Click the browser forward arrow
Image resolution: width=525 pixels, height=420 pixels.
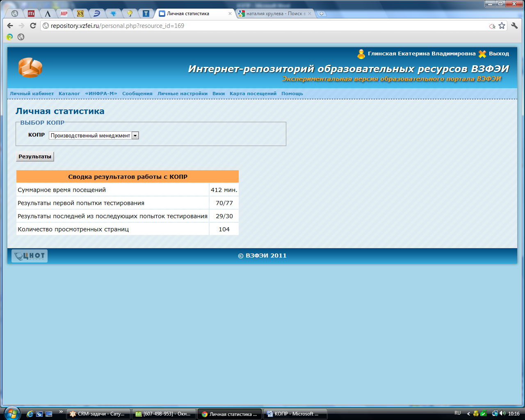(x=22, y=26)
